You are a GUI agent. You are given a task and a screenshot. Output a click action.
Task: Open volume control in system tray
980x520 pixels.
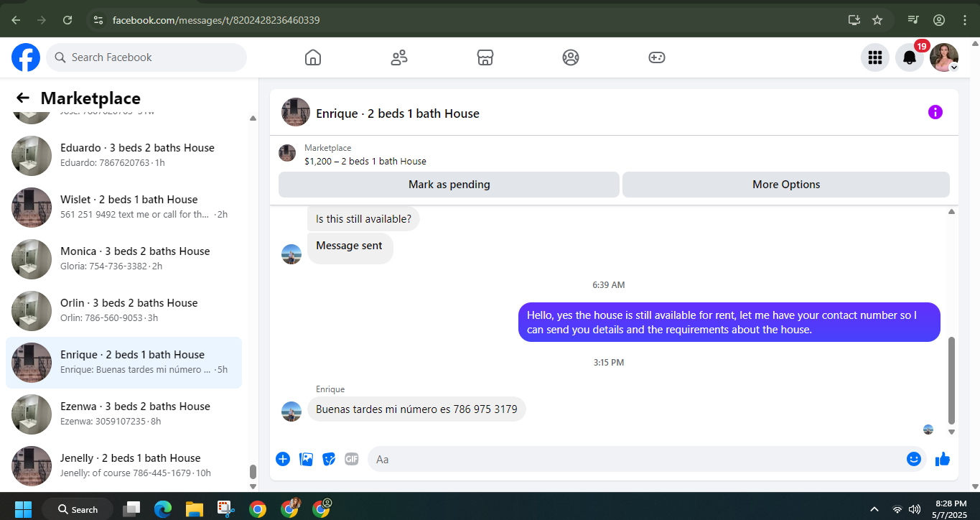coord(915,509)
